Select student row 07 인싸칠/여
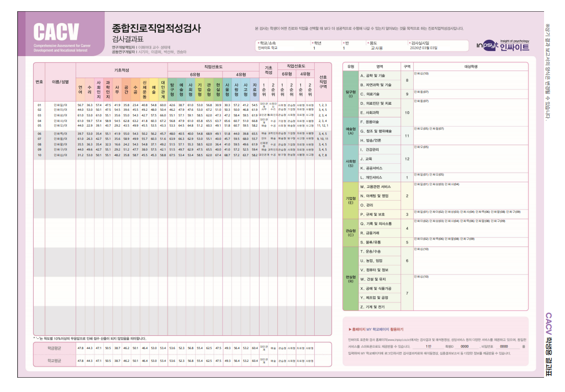Screen dimensions: 565x392 point(182,139)
